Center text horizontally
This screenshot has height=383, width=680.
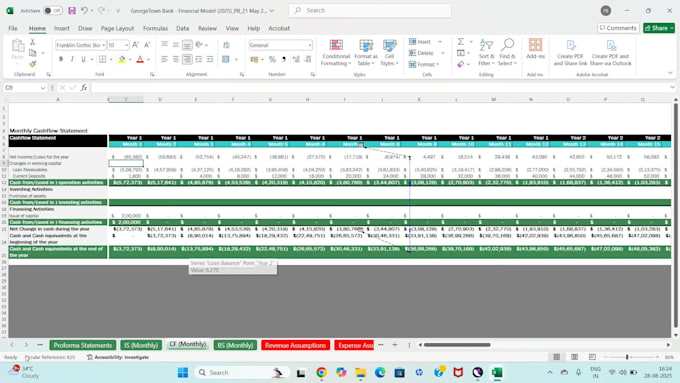(176, 59)
